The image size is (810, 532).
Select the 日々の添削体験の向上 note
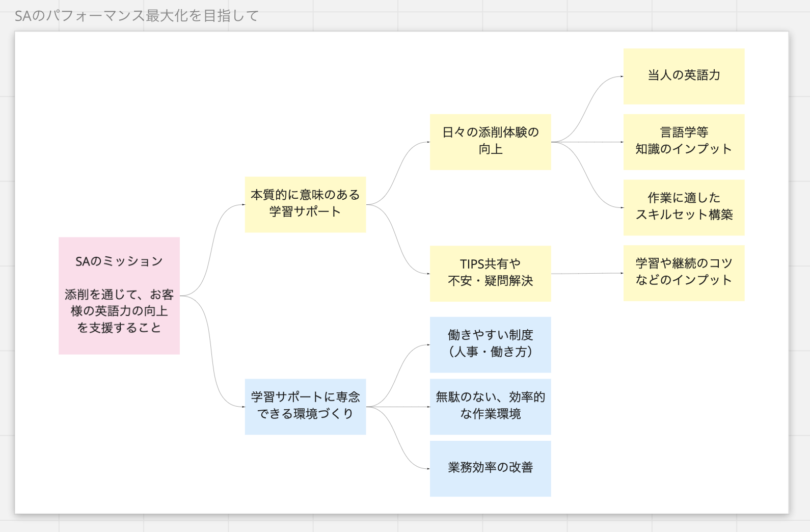490,142
